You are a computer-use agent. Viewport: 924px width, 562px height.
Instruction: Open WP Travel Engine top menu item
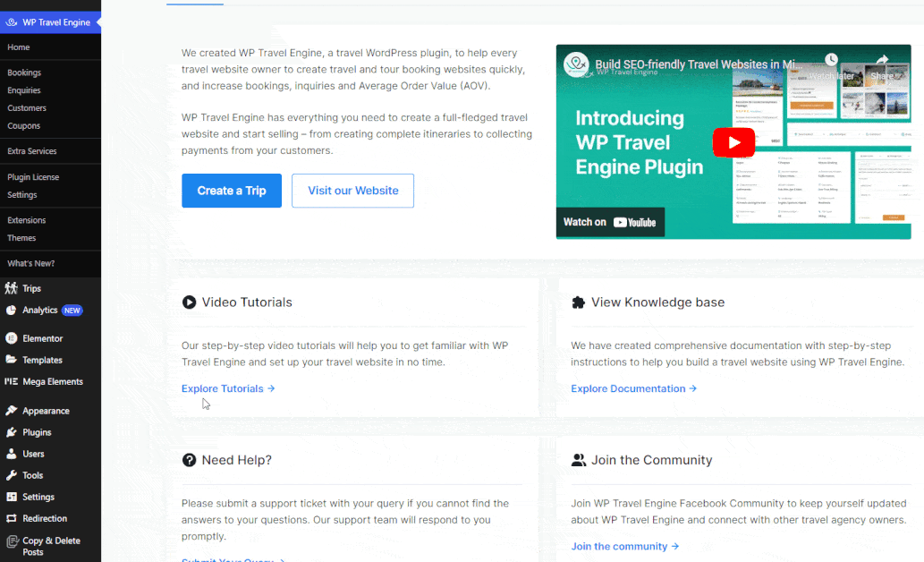(50, 22)
